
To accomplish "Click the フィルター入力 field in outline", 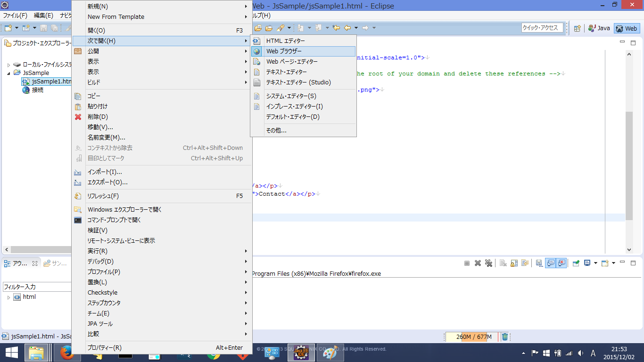I will click(x=37, y=287).
